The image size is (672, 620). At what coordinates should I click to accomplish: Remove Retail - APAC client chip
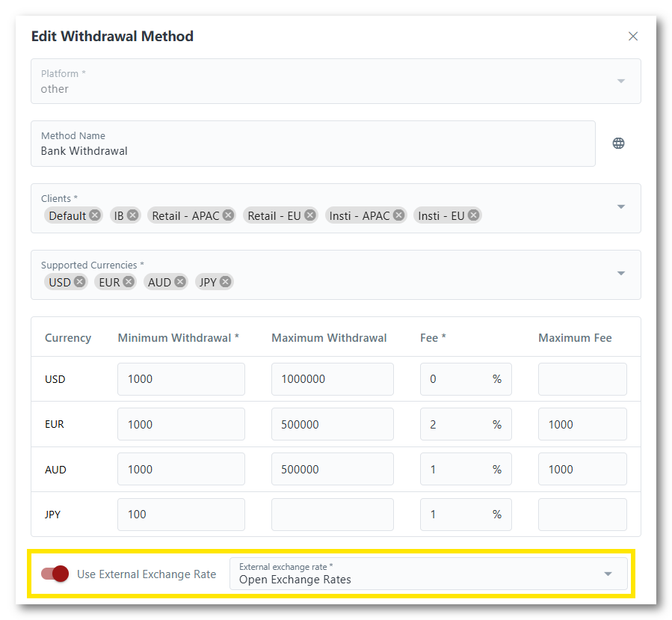228,215
